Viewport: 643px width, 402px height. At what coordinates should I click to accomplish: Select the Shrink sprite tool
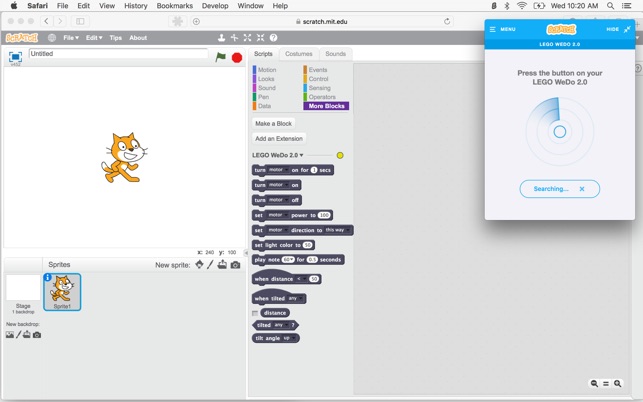[260, 38]
